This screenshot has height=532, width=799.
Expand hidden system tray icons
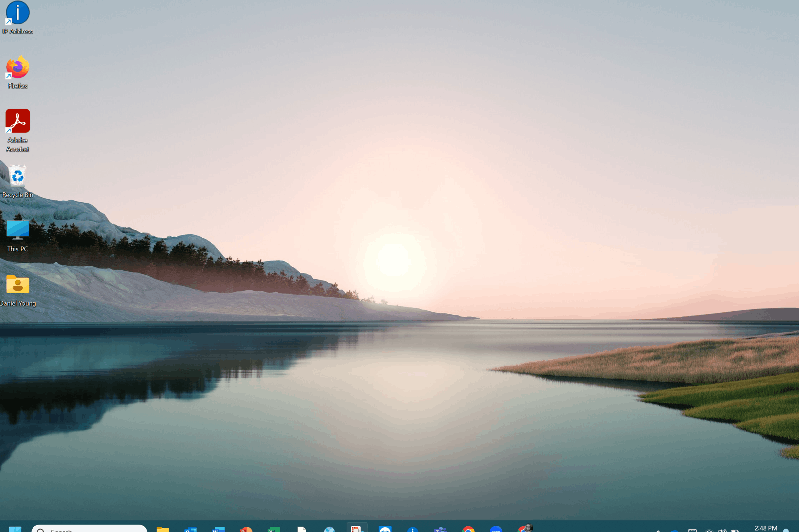pos(658,530)
